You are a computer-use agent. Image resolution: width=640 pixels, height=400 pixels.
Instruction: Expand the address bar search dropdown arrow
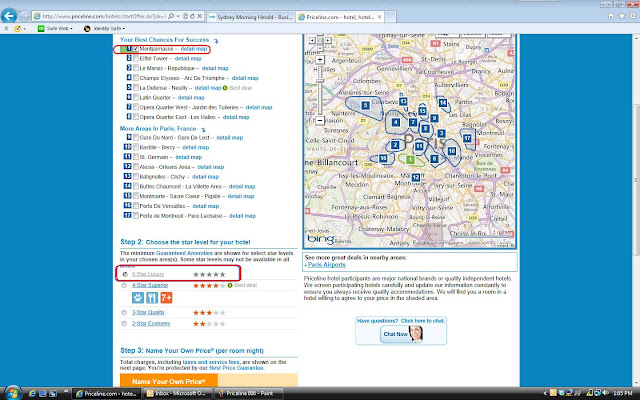click(178, 16)
